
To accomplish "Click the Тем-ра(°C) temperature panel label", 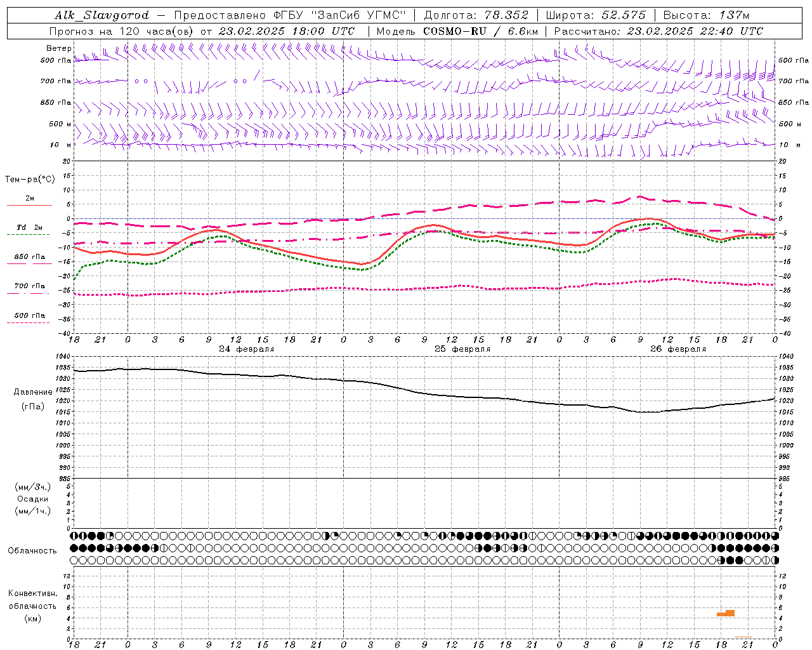I will tap(30, 180).
